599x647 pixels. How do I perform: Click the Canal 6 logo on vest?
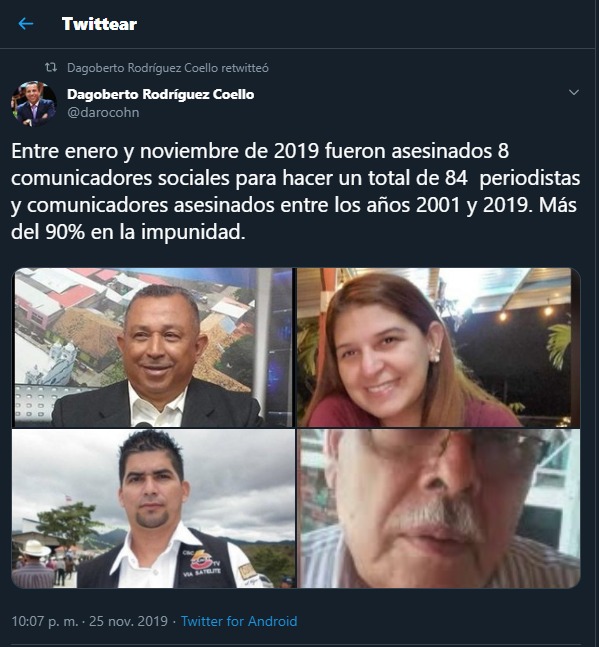[202, 562]
